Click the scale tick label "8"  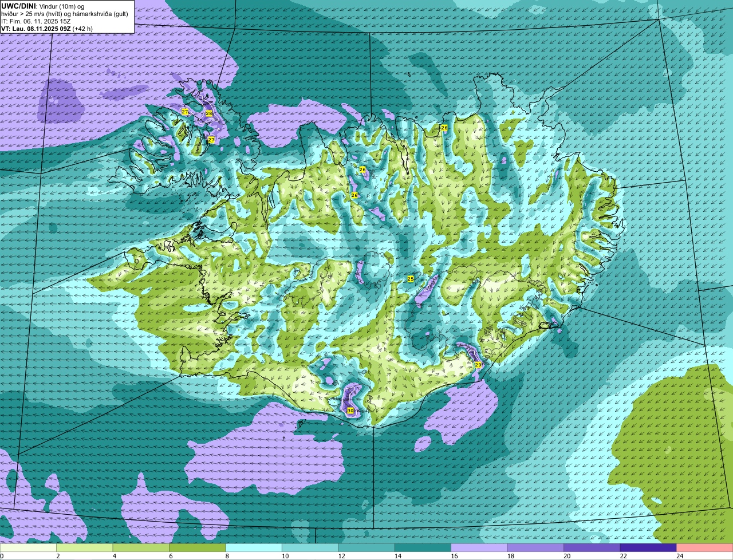227,555
